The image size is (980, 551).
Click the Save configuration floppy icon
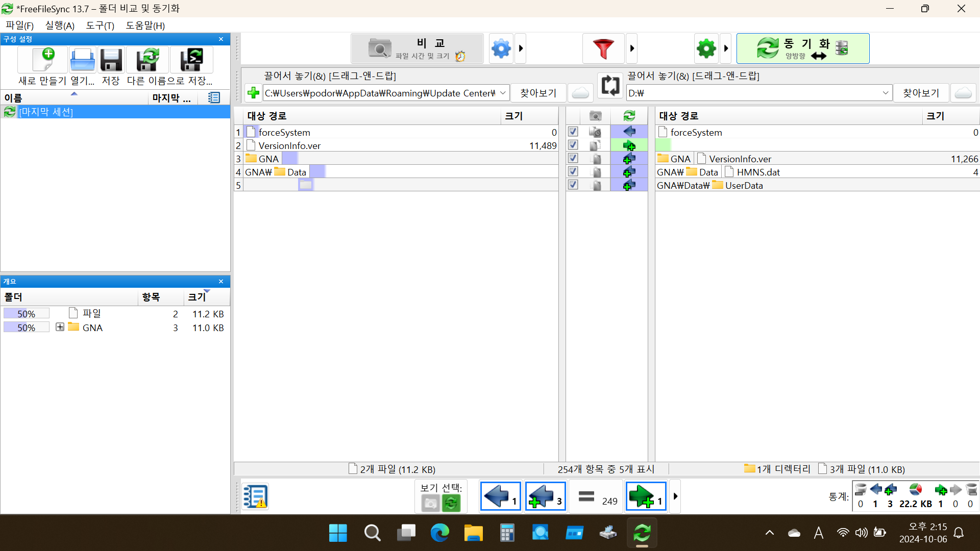click(111, 61)
